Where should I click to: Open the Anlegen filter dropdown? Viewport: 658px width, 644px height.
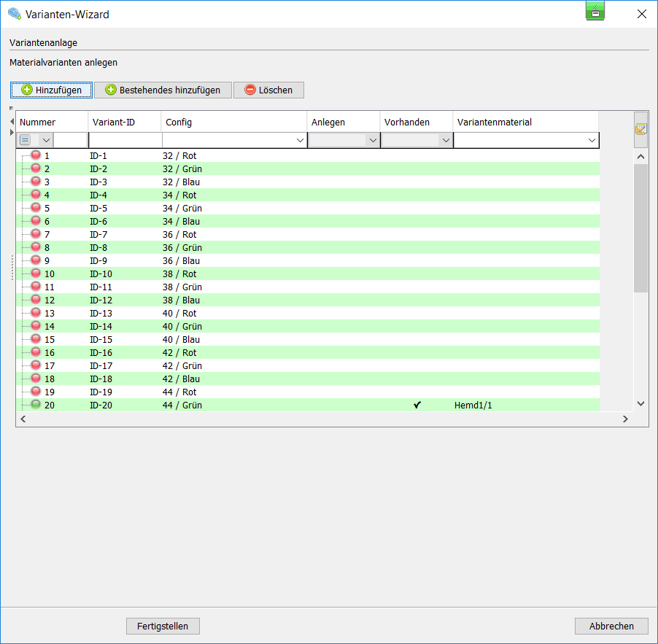373,140
